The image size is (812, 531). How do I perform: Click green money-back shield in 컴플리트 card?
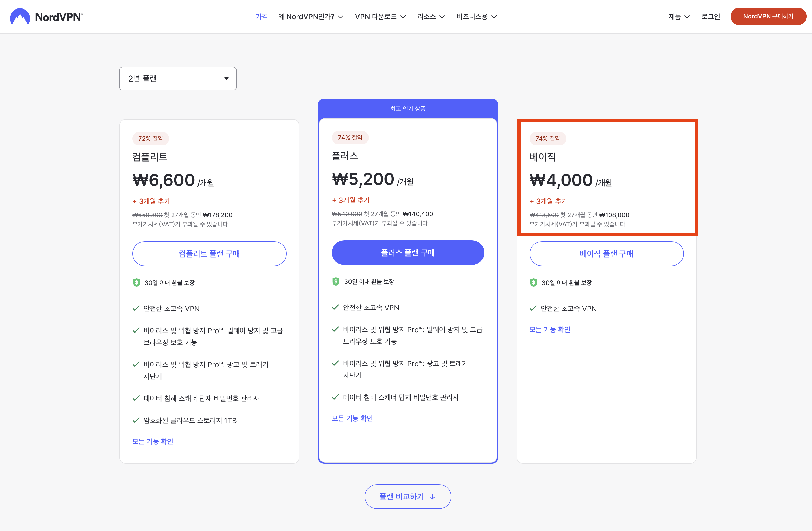click(136, 282)
